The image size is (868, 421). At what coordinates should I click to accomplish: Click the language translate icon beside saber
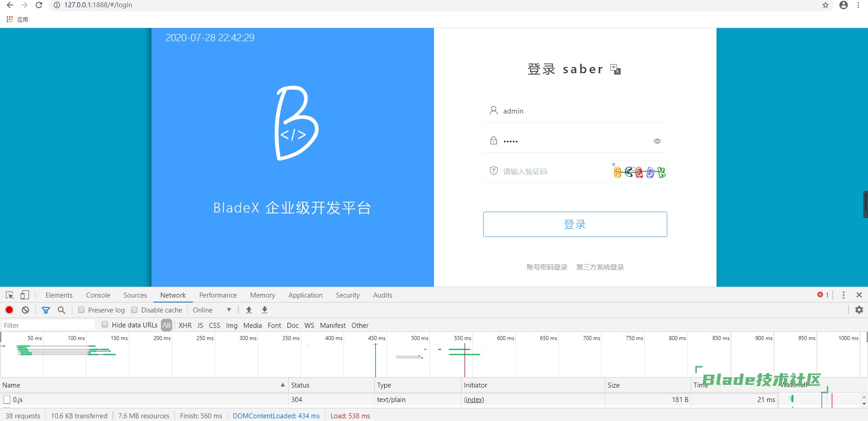tap(615, 69)
